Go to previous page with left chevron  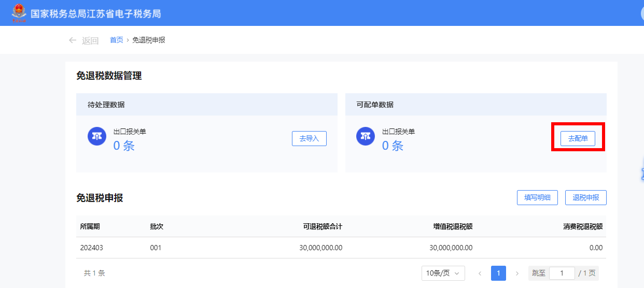480,273
